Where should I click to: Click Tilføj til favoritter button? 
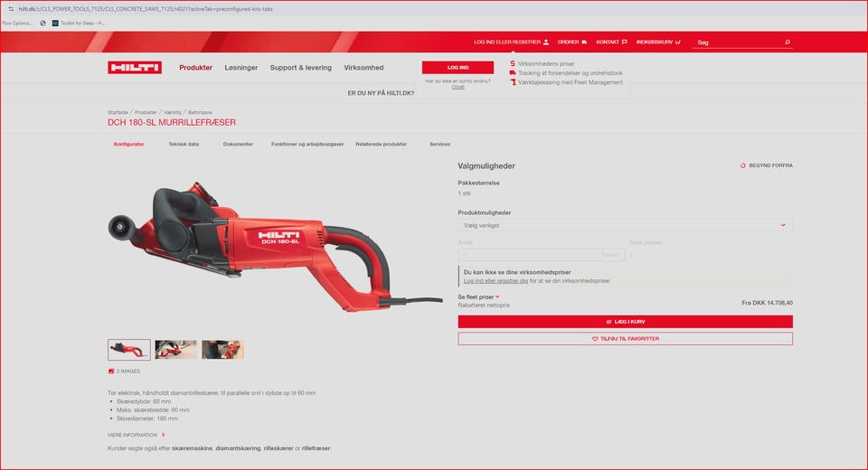625,339
